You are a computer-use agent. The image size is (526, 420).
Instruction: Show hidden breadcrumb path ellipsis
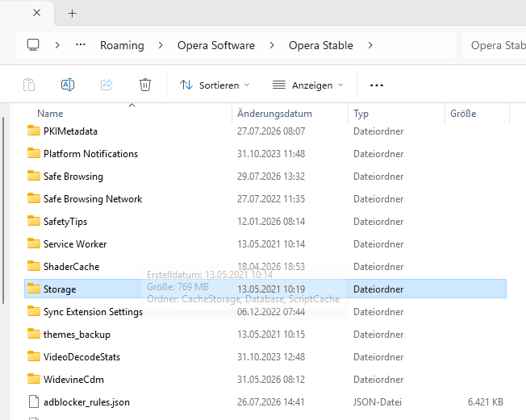click(81, 45)
